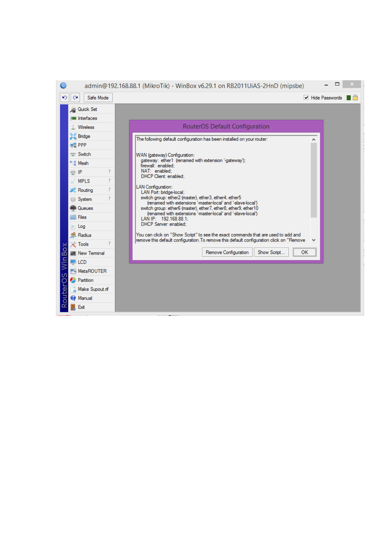Image resolution: width=392 pixels, height=554 pixels.
Task: Click the Make Supout.rif icon
Action: coord(74,289)
